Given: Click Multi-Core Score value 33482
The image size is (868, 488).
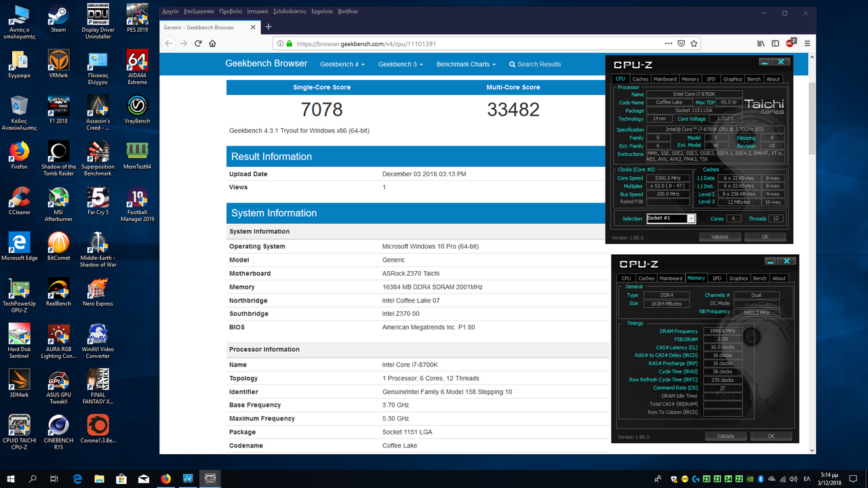Looking at the screenshot, I should 513,109.
